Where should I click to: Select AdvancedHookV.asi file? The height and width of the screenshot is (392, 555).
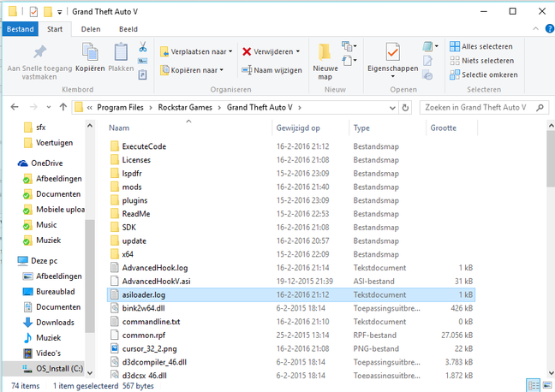[x=291, y=282]
